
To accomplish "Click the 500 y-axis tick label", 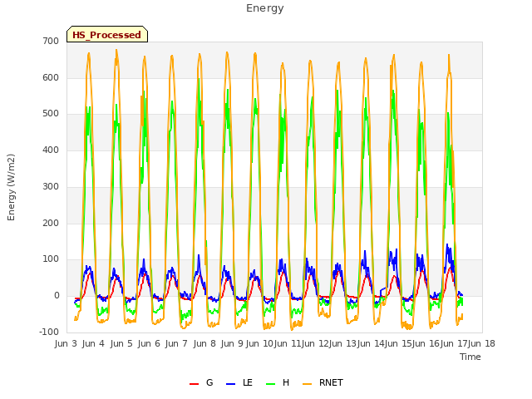I will (51, 114).
